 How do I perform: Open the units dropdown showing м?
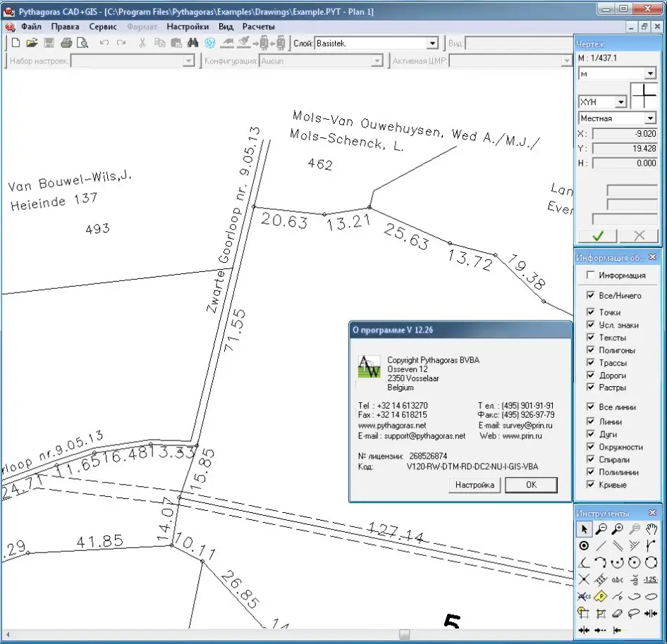(x=650, y=73)
